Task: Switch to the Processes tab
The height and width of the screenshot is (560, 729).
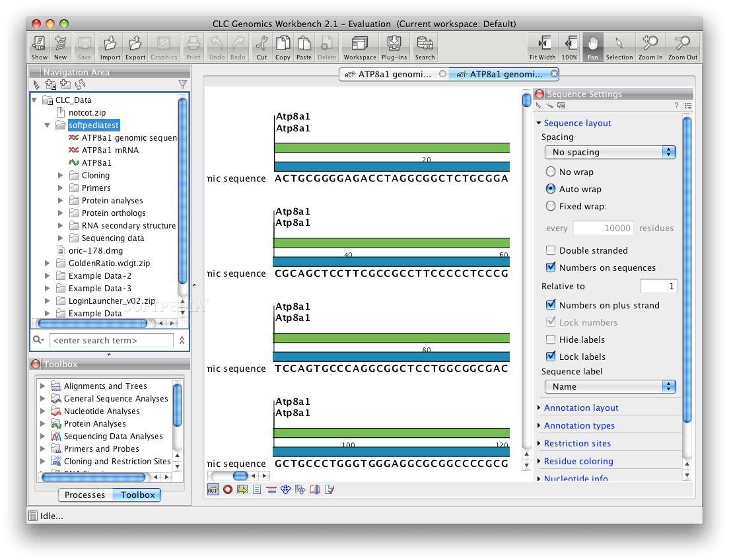Action: tap(85, 495)
